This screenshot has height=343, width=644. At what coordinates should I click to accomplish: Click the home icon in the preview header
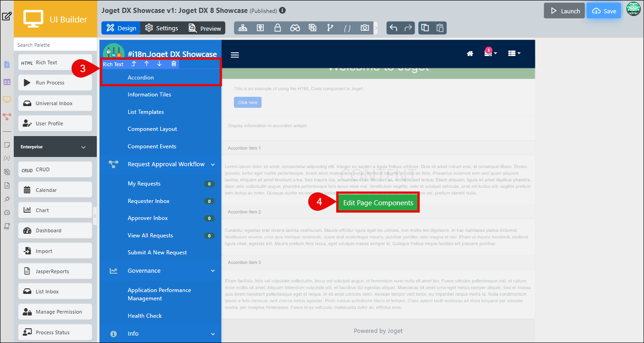(470, 54)
